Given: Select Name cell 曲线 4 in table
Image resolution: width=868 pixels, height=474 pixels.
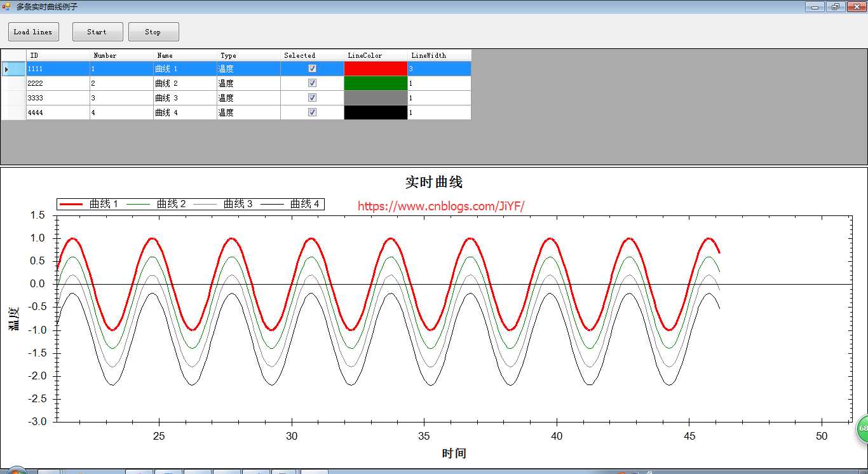Looking at the screenshot, I should point(185,112).
